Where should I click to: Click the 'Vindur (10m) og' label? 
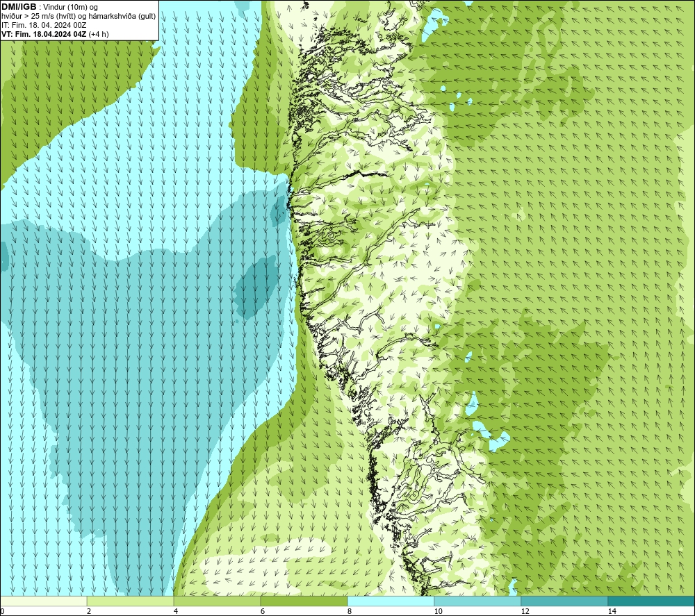pos(71,8)
